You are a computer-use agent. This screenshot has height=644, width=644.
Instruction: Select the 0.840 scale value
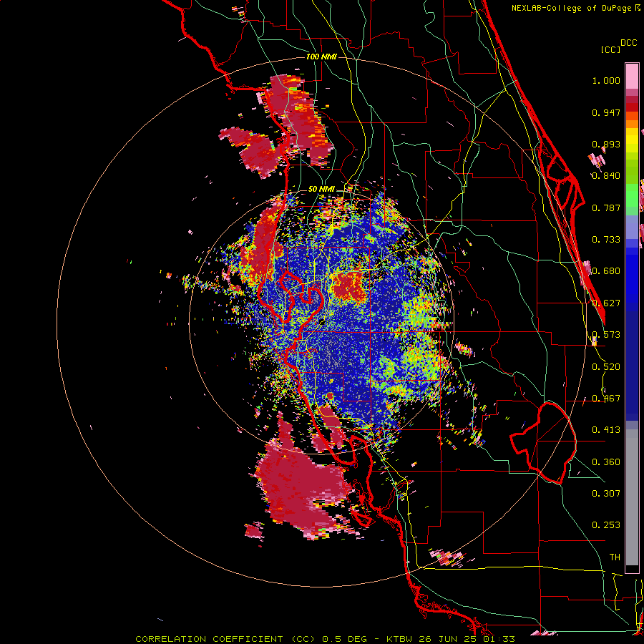[x=606, y=176]
